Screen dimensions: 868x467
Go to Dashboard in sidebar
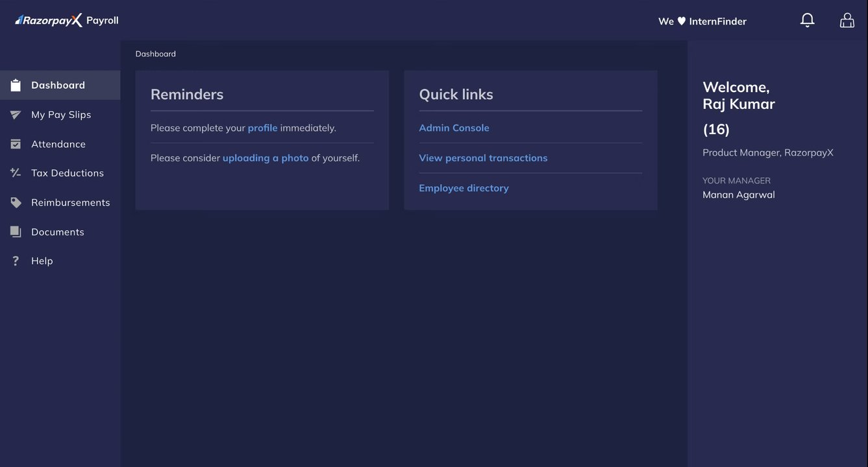tap(60, 85)
